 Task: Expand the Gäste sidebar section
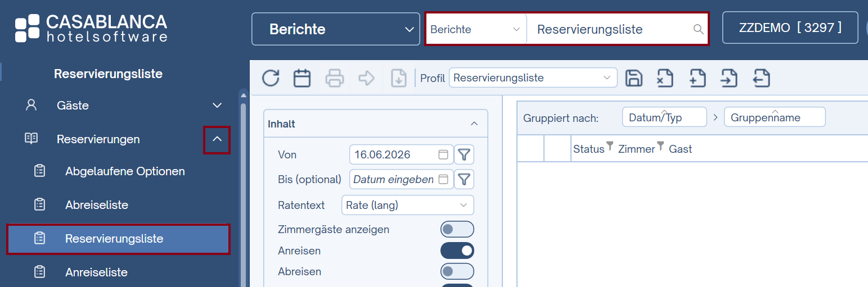pyautogui.click(x=217, y=106)
